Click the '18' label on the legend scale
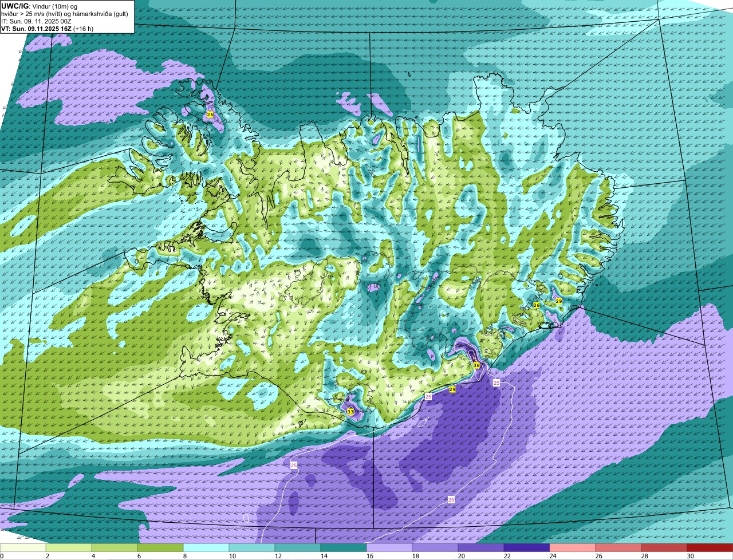 coord(415,557)
